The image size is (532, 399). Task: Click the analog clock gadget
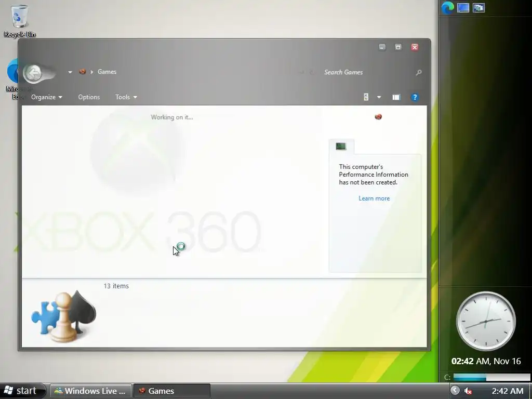coord(486,321)
